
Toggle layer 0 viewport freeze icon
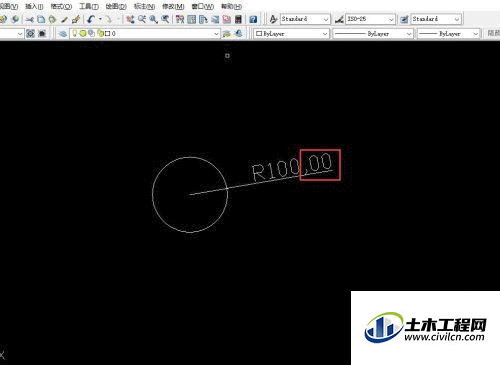[x=91, y=33]
